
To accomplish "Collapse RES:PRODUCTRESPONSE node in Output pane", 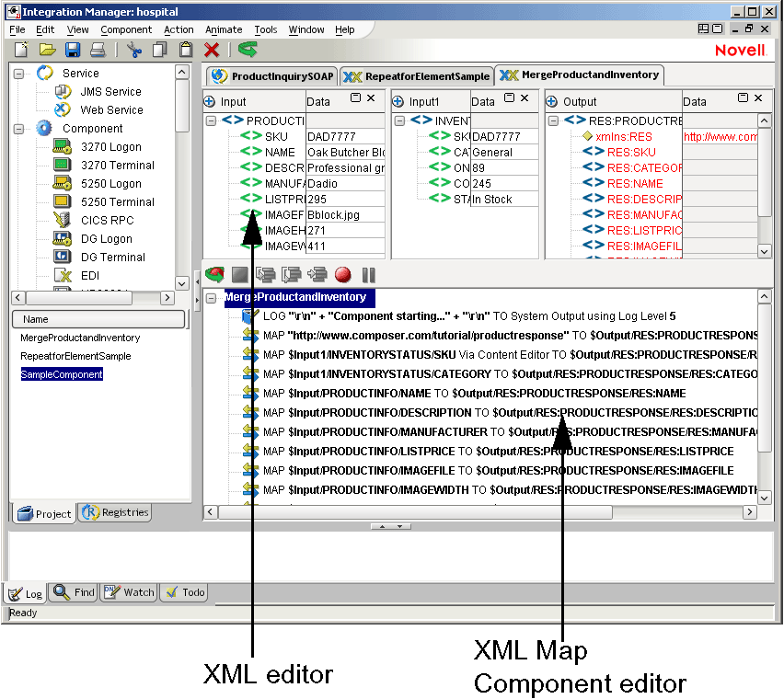I will pyautogui.click(x=553, y=120).
